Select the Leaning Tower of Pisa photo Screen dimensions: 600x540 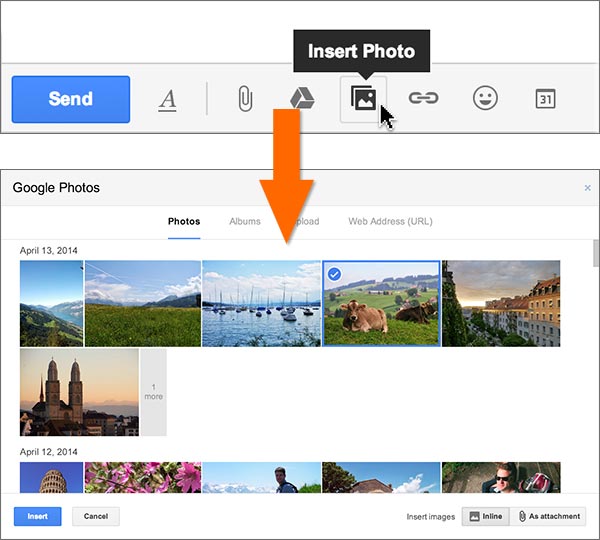pyautogui.click(x=51, y=477)
